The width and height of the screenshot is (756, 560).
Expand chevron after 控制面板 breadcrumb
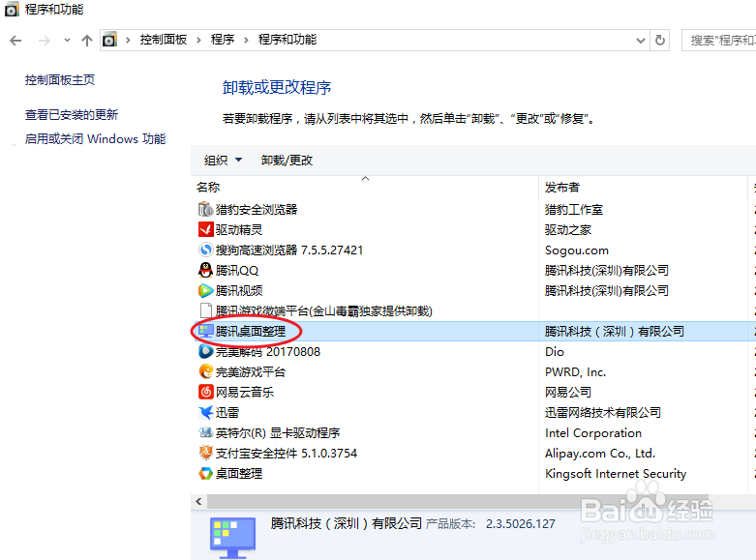(x=198, y=40)
